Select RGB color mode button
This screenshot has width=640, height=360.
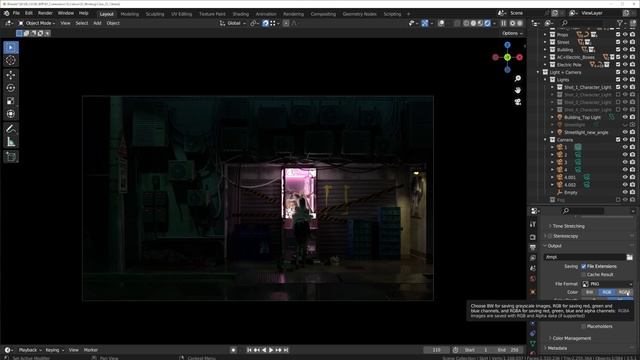(607, 292)
